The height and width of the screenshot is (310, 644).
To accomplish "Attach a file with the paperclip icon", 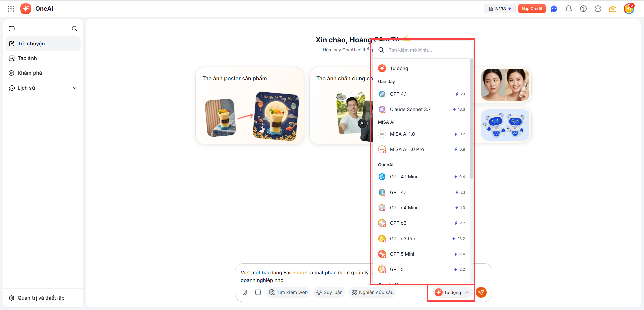I will click(x=245, y=292).
